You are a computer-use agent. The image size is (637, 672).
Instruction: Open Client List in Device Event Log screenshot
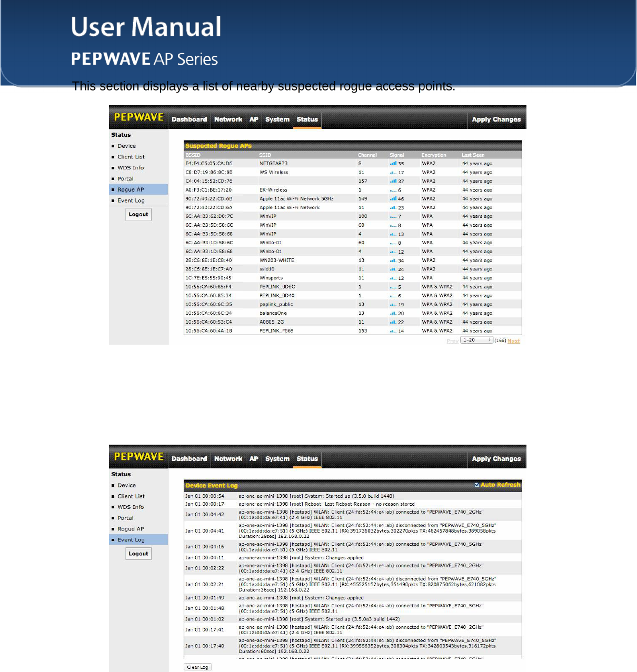tap(131, 496)
